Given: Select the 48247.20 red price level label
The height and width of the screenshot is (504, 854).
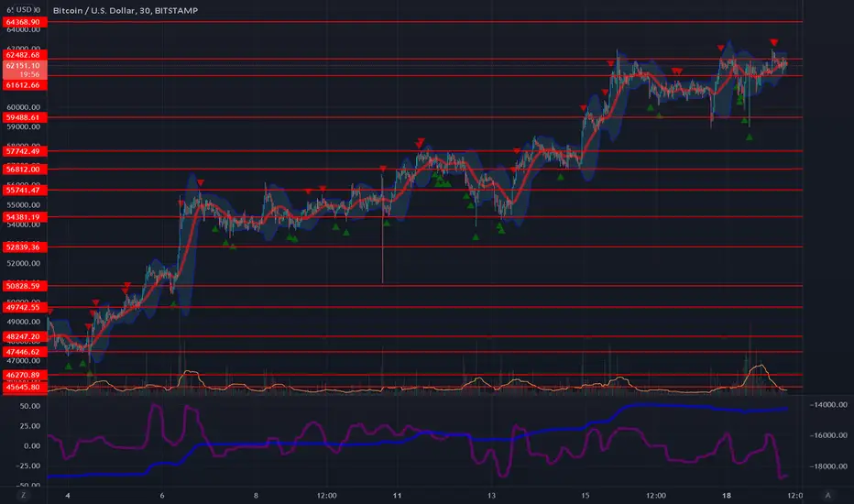Looking at the screenshot, I should click(24, 336).
